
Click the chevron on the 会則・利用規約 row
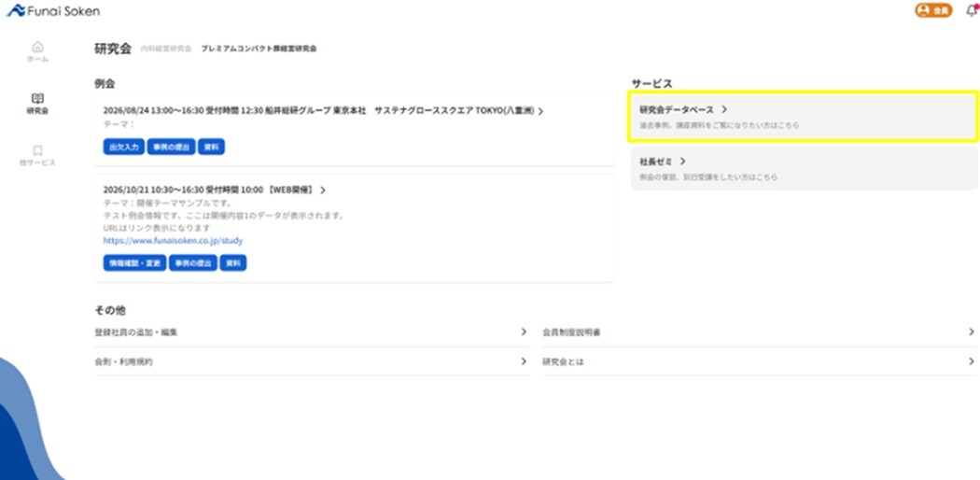point(524,361)
